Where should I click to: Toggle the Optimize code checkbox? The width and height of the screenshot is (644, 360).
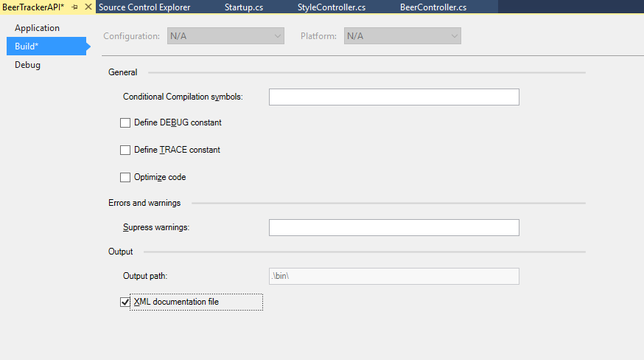pyautogui.click(x=125, y=178)
